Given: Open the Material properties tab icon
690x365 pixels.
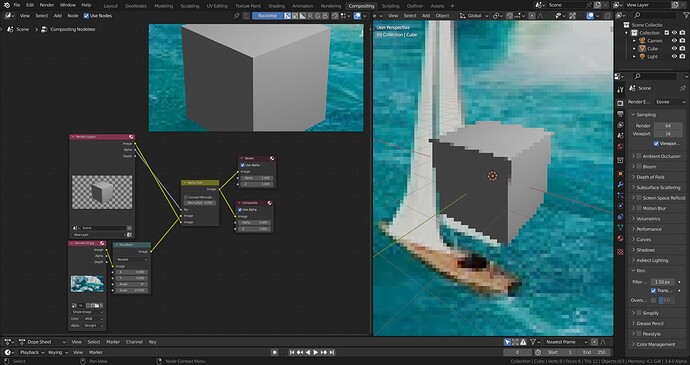Looking at the screenshot, I should pos(620,238).
